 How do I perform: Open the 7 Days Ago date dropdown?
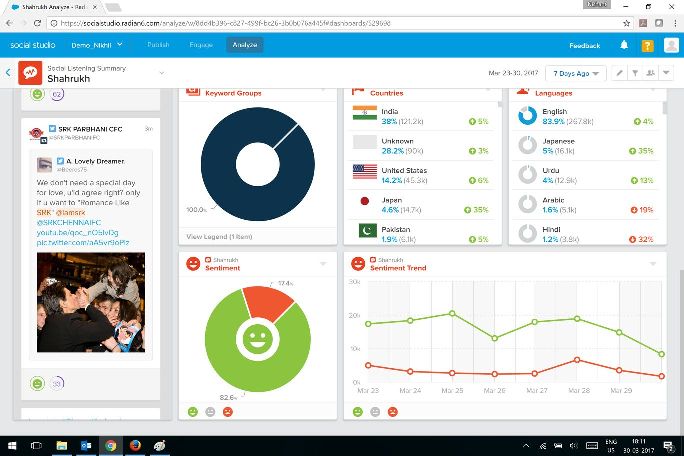point(582,73)
